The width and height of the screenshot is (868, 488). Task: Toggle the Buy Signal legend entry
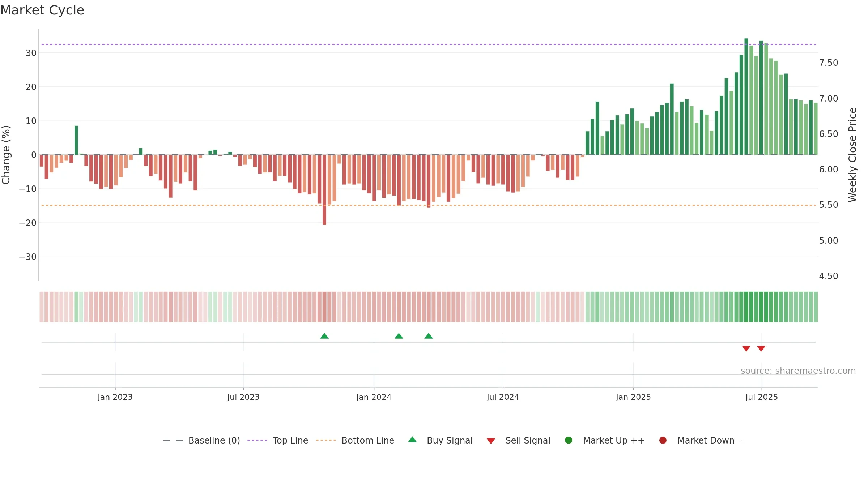pos(440,440)
